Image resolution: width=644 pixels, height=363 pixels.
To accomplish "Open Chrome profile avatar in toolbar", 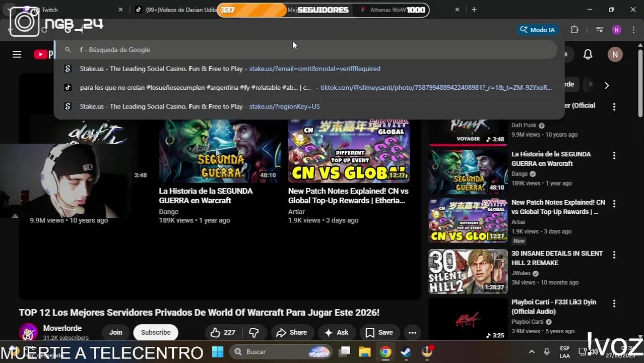I will click(616, 30).
